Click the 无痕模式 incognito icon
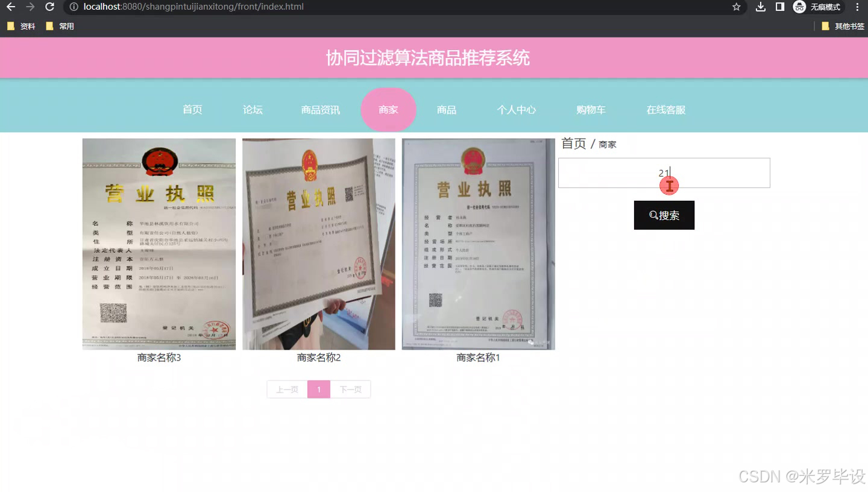 [800, 7]
